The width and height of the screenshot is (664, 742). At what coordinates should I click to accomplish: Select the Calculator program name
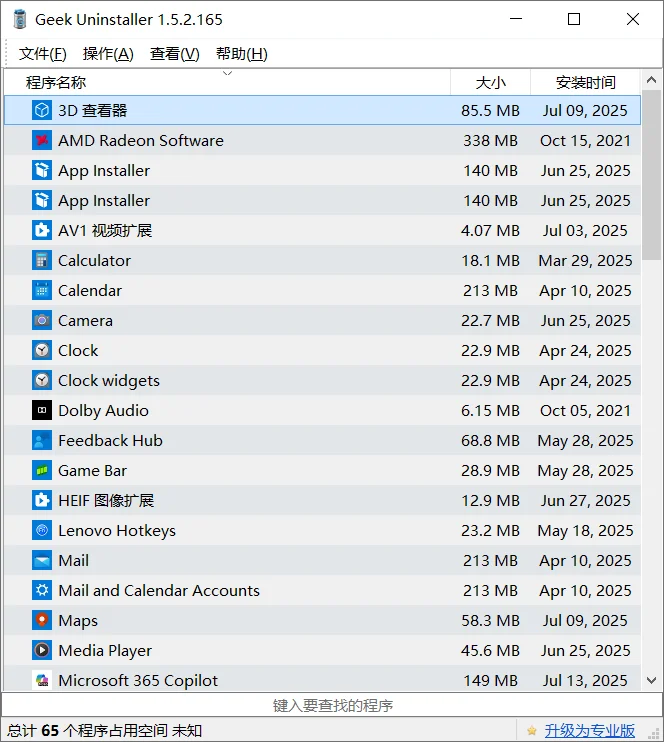tap(94, 260)
